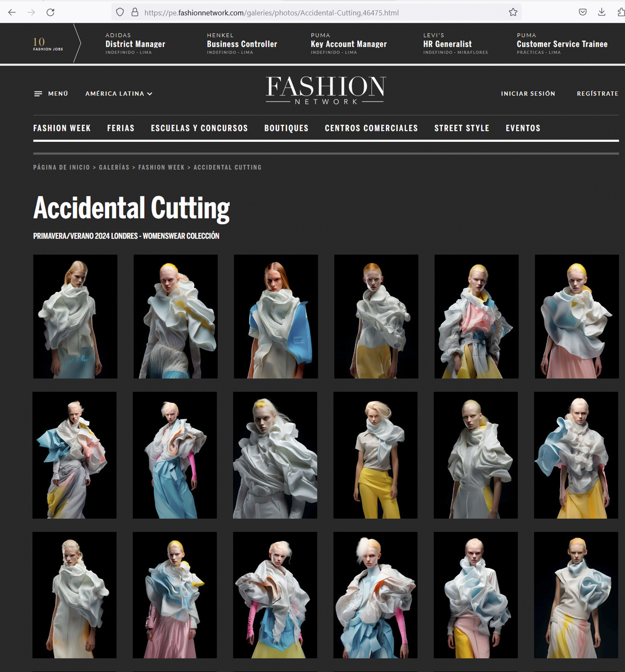Screen dimensions: 625x672
Task: Open third photo with blue jacket panel
Action: pos(276,316)
